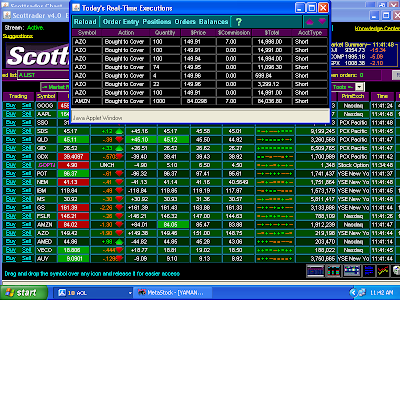Click the GS last price 161.39
The width and height of the screenshot is (400, 400).
pos(73,208)
